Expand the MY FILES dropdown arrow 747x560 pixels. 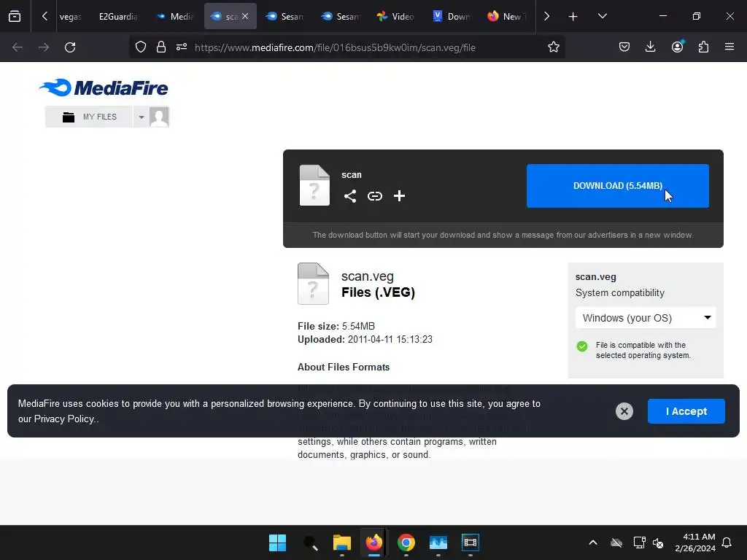pos(141,117)
